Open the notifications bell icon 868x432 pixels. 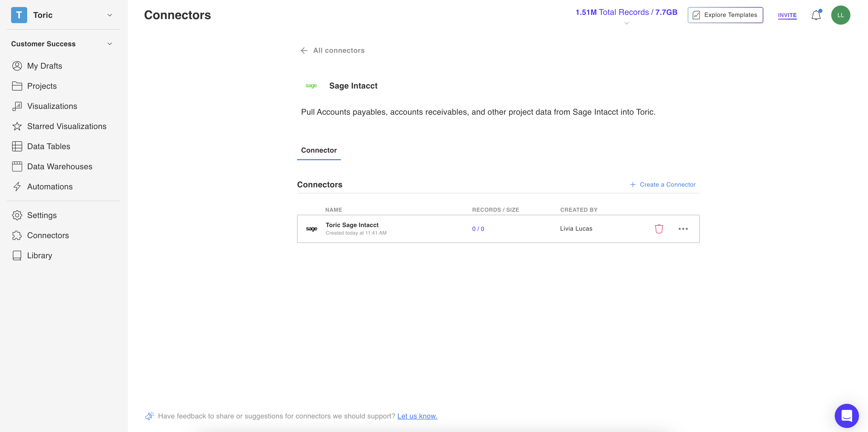pyautogui.click(x=816, y=15)
